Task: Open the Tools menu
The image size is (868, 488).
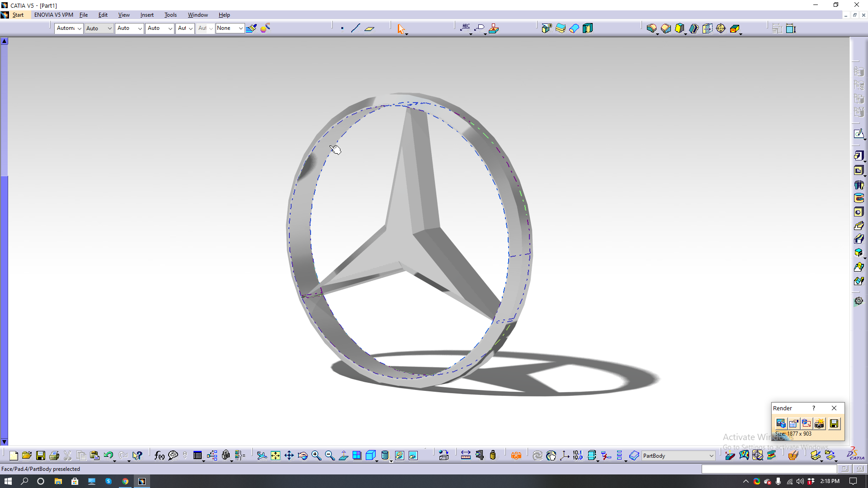Action: 170,15
